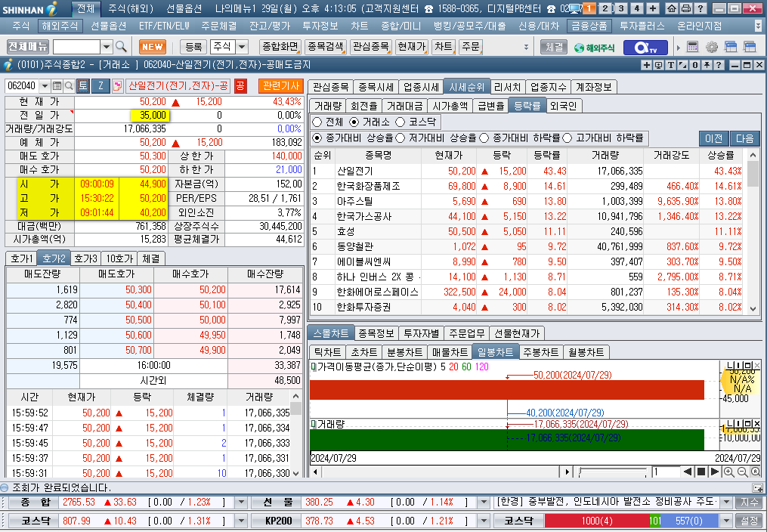This screenshot has height=532, width=767.
Task: Add a new virtual screen with plus button
Action: tap(653, 8)
